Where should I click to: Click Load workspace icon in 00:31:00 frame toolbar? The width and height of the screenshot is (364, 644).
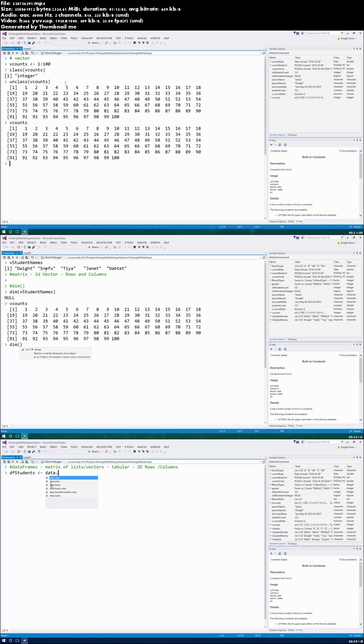click(22, 53)
